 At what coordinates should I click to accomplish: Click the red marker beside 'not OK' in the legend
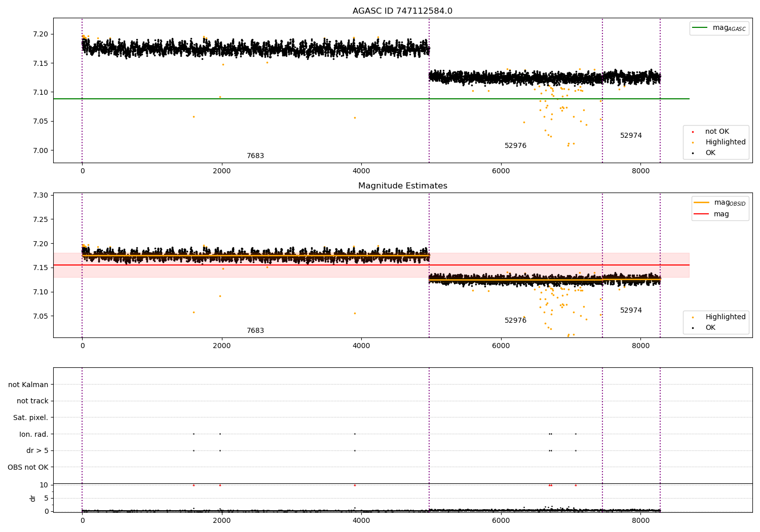click(693, 132)
